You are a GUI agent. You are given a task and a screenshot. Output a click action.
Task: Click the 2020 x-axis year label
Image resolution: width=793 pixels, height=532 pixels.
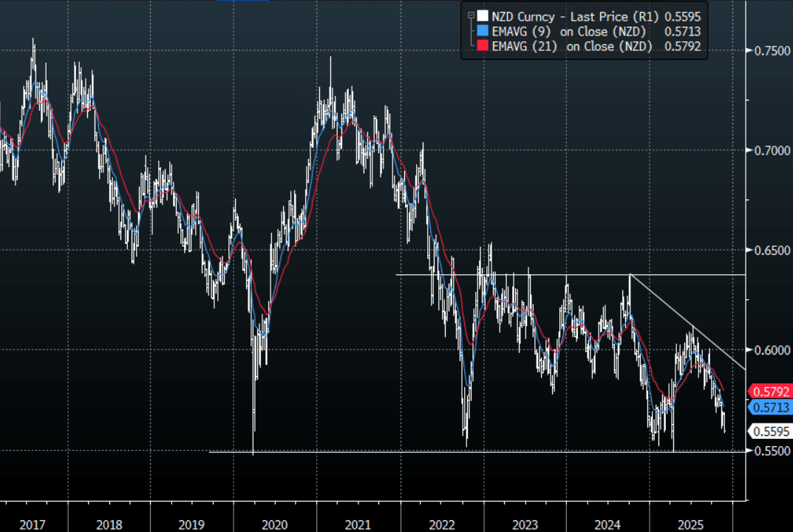275,525
